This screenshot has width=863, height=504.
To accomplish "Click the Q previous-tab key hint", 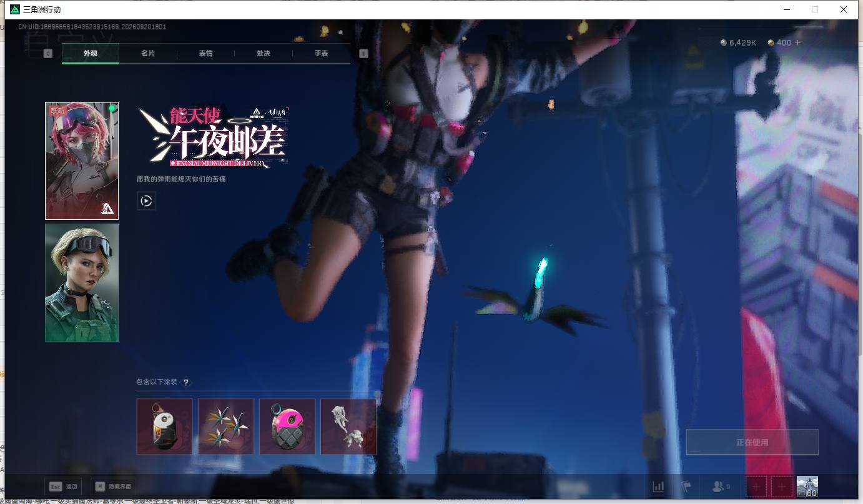I will [x=47, y=54].
